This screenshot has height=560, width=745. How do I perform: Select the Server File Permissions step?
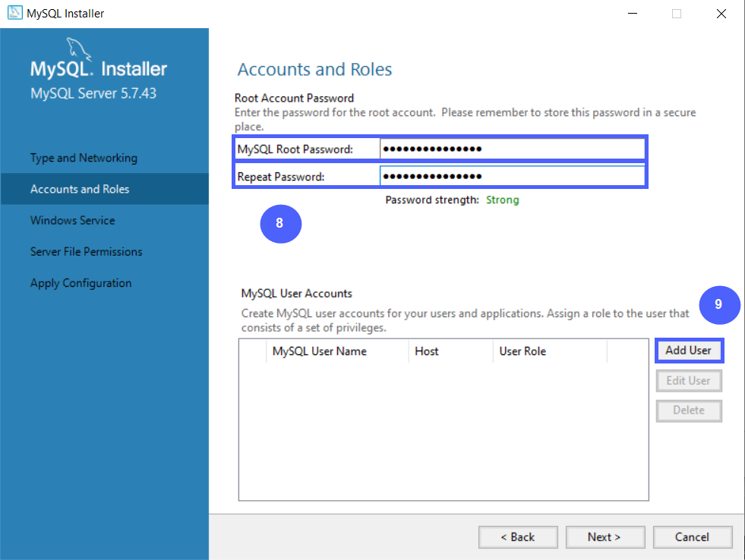(x=86, y=251)
